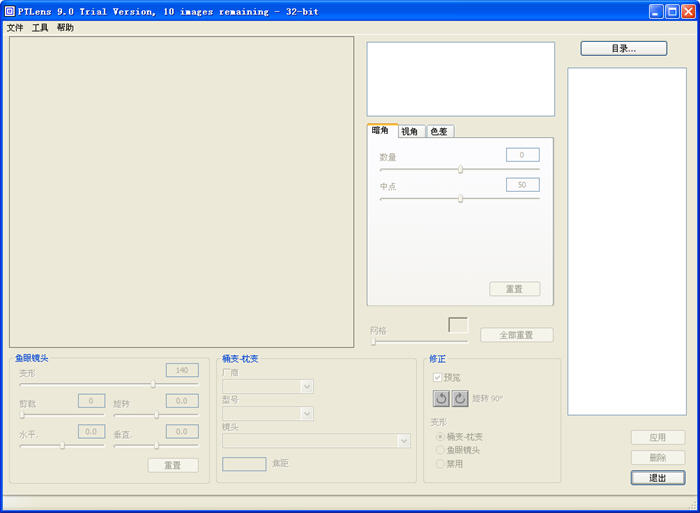Click the 旋转 value input field

tap(182, 401)
